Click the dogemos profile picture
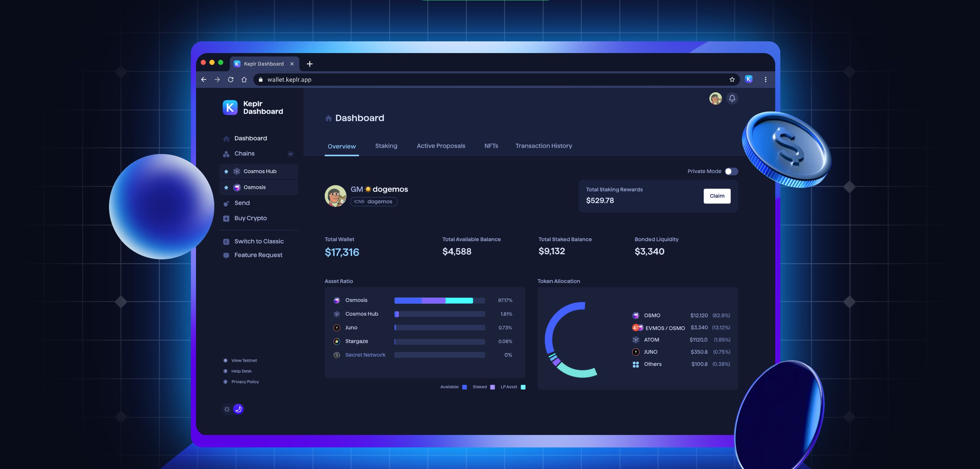 pyautogui.click(x=335, y=196)
